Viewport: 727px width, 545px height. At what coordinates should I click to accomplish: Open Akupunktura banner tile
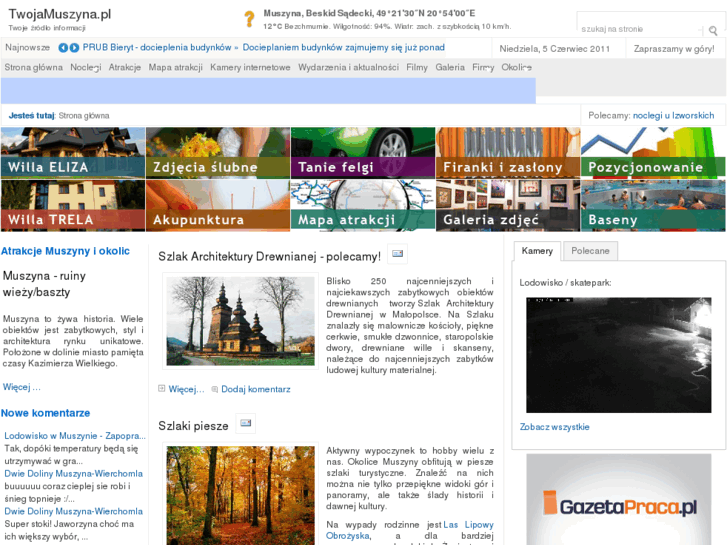click(218, 205)
